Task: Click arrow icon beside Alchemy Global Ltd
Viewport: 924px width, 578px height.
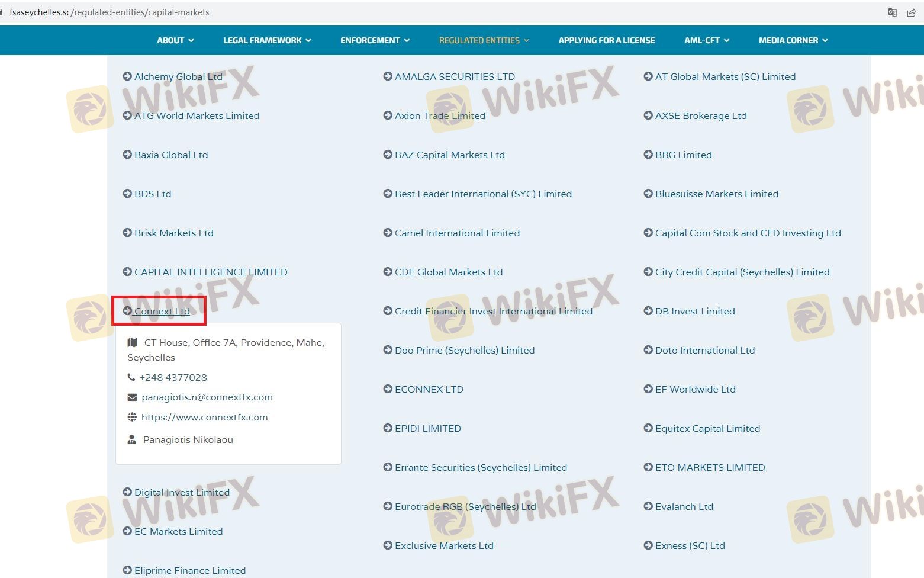Action: (127, 76)
